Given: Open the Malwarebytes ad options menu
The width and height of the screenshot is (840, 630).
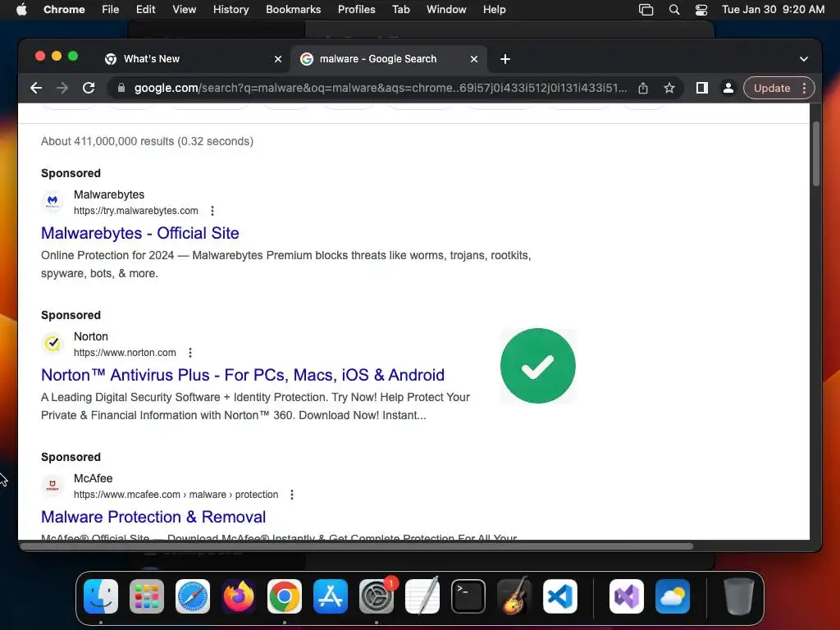Looking at the screenshot, I should (x=212, y=211).
